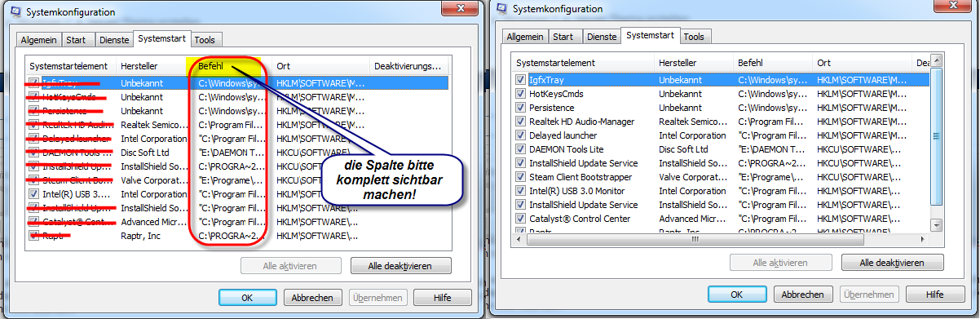
Task: Click "E:\Programe\... command cell, right window
Action: pyautogui.click(x=772, y=177)
